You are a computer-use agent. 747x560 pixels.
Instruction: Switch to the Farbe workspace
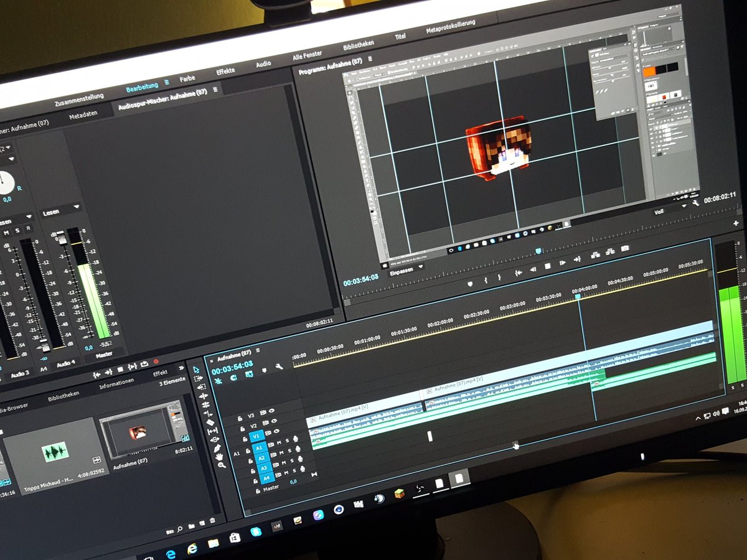(187, 79)
